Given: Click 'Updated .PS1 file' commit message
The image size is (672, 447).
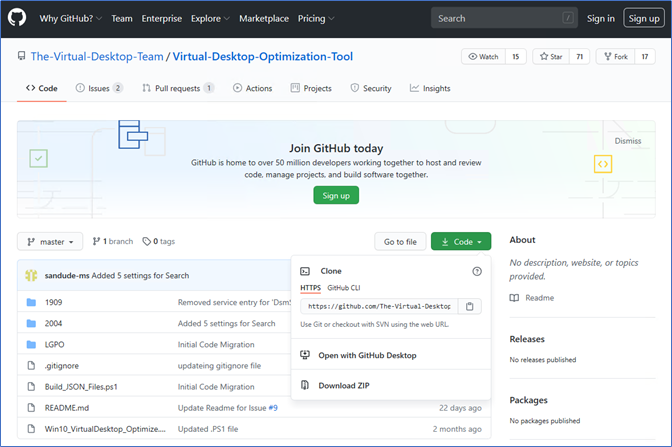Looking at the screenshot, I should tap(208, 429).
